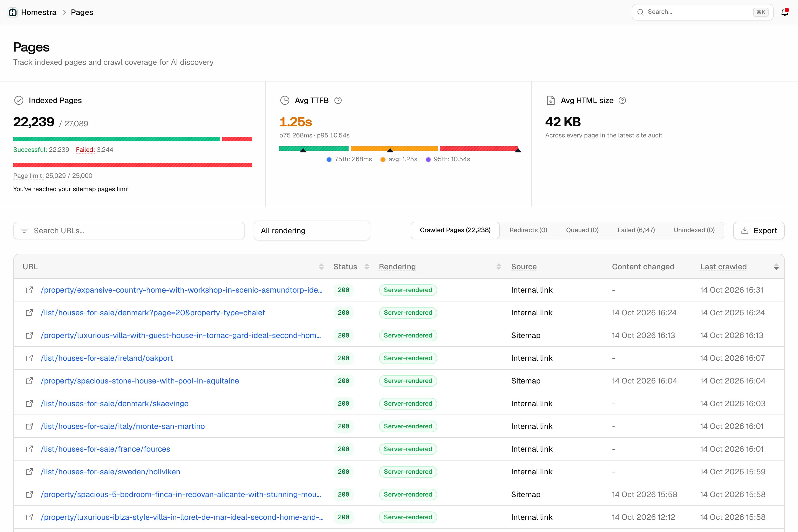Open external link icon for ireland/oakport row

click(x=30, y=358)
